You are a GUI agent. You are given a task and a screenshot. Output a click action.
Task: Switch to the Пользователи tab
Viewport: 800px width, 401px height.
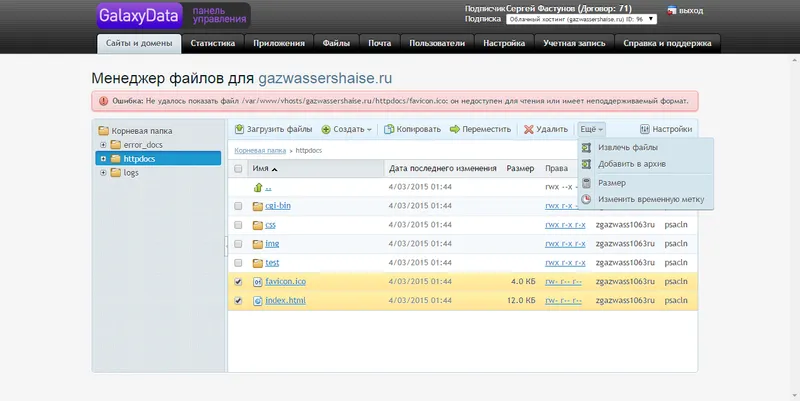click(x=437, y=43)
